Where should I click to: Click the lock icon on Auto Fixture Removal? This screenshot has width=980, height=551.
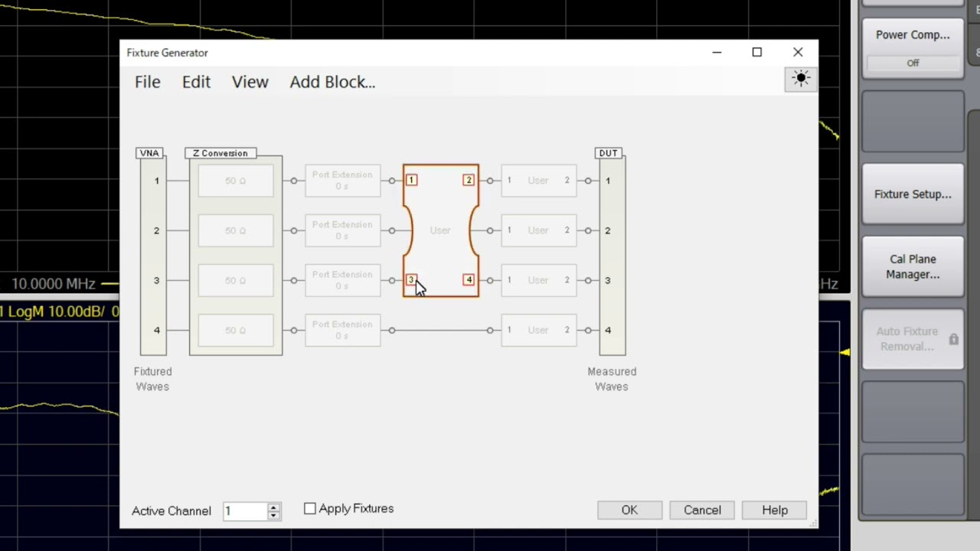(953, 339)
